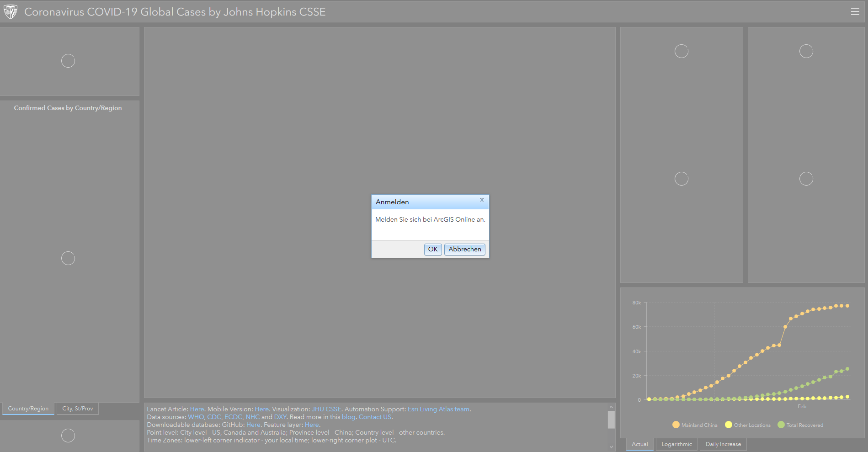Click the Johns Hopkins shield logo
Screen dimensions: 868x452
(x=11, y=12)
